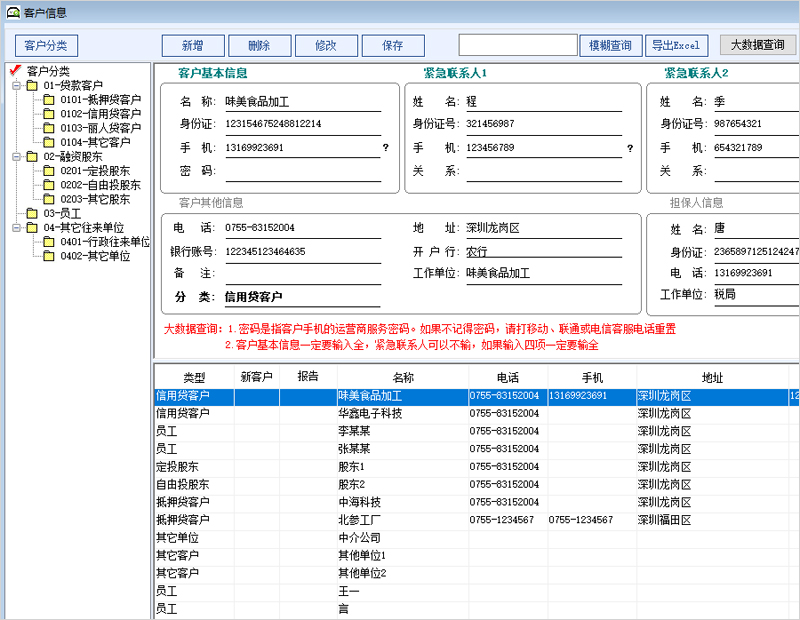Click the 导出Excel button
The width and height of the screenshot is (800, 620).
pyautogui.click(x=677, y=45)
